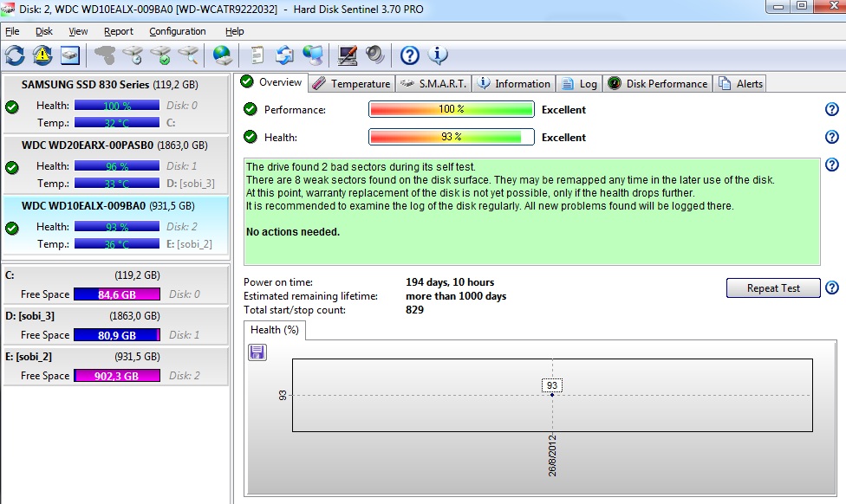Screen dimensions: 846x504
Task: Open the View menu
Action: [x=78, y=31]
